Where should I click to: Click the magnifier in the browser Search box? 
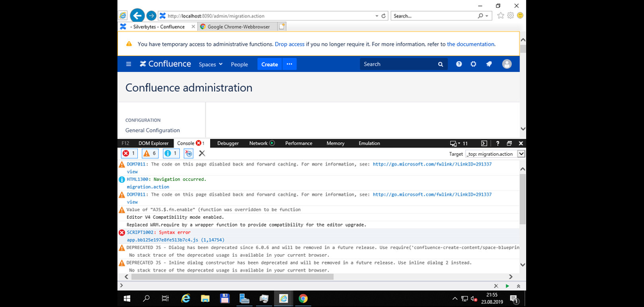480,16
